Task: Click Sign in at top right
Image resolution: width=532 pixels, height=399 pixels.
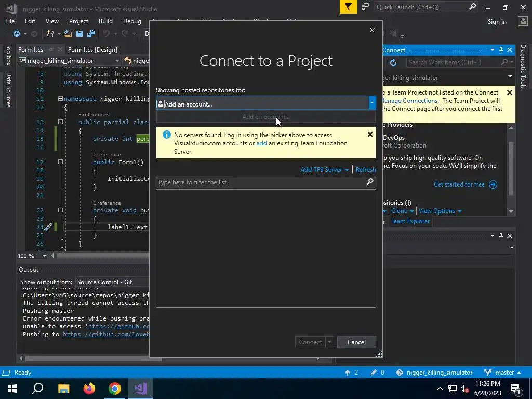Action: [x=497, y=21]
